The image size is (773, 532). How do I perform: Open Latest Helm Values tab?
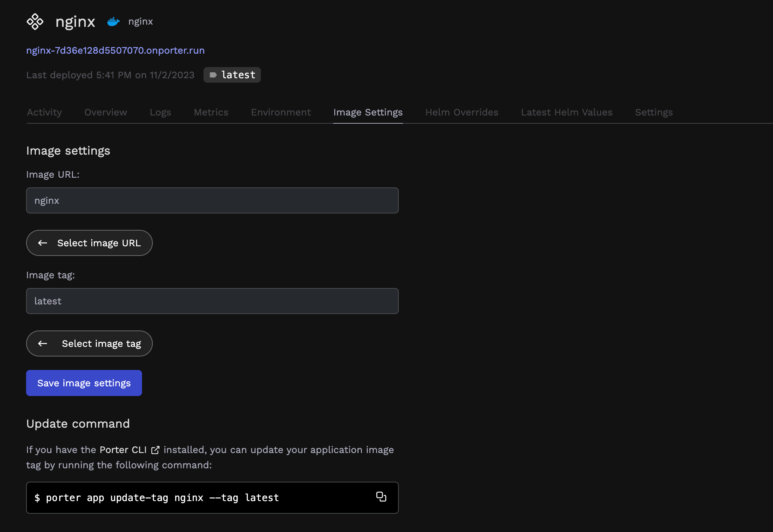(x=567, y=112)
